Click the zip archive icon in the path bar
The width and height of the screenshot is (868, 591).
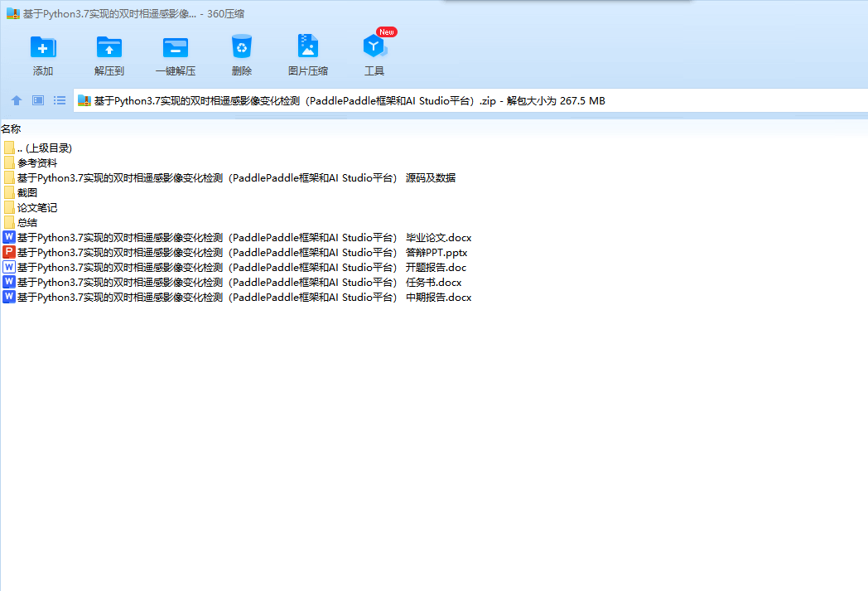click(84, 101)
